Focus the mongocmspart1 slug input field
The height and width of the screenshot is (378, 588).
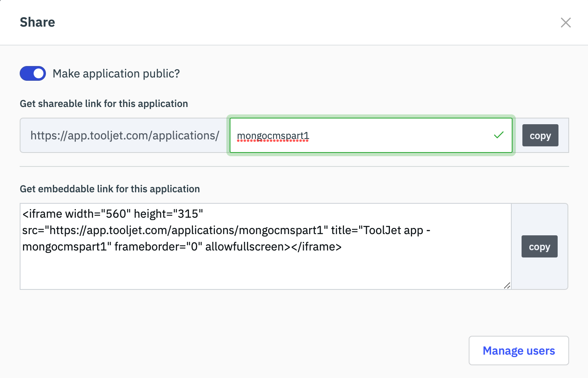pos(369,136)
